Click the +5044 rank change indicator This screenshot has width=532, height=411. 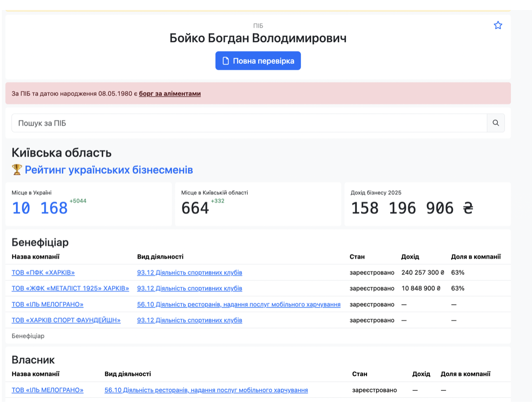click(78, 201)
